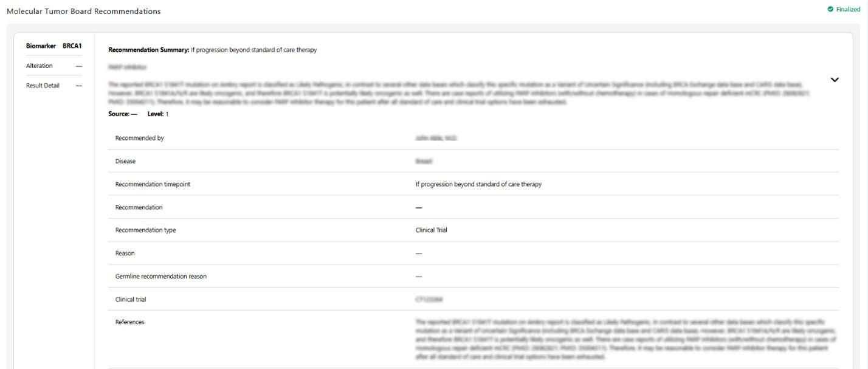Select the Reason row label
This screenshot has width=868, height=369.
pyautogui.click(x=125, y=253)
